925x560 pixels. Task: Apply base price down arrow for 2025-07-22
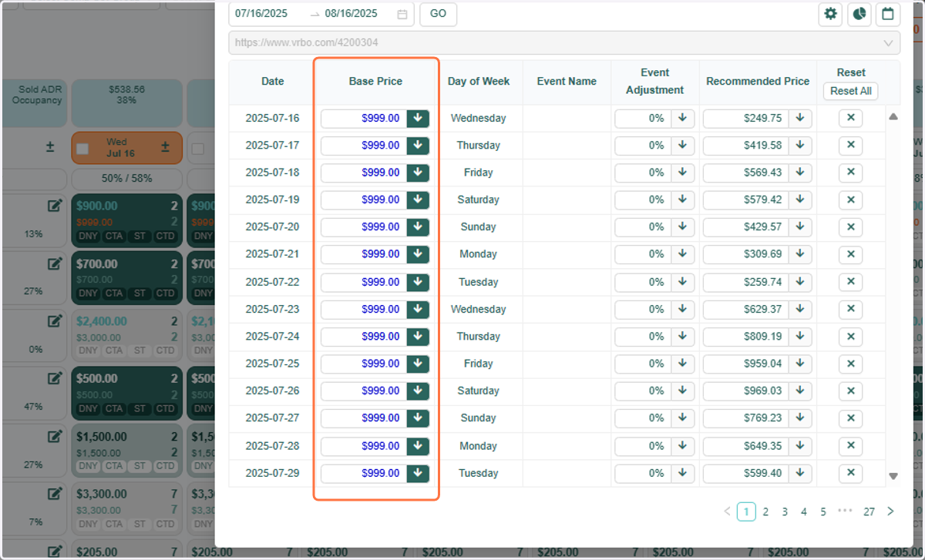pos(418,282)
